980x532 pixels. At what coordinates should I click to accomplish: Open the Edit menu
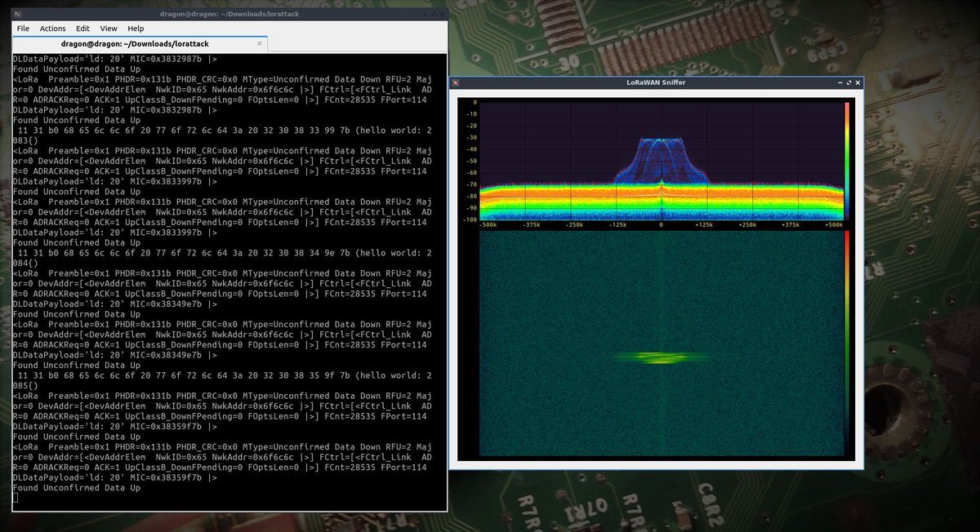pos(82,29)
